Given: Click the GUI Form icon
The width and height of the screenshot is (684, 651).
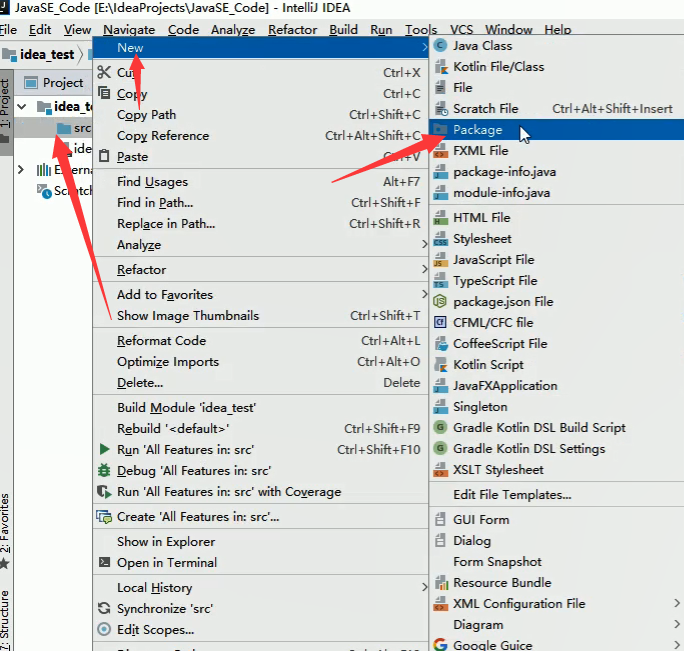Looking at the screenshot, I should tap(441, 519).
